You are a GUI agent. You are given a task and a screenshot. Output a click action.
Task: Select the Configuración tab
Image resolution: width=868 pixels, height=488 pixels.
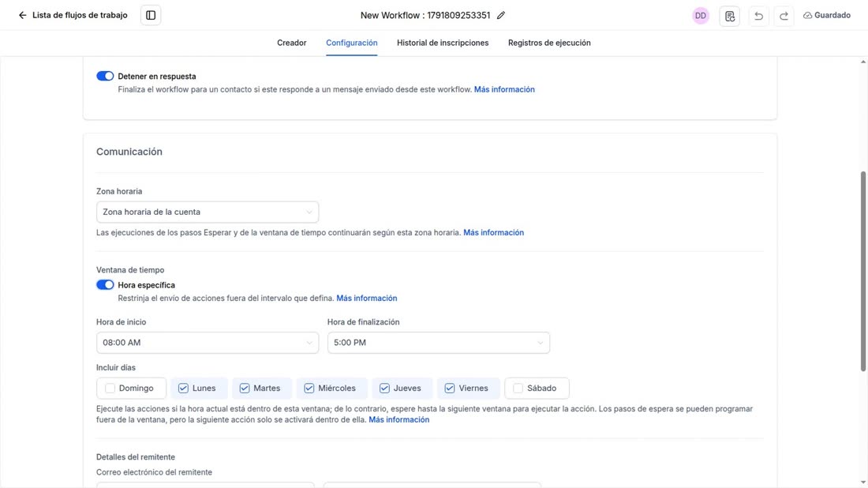(351, 43)
